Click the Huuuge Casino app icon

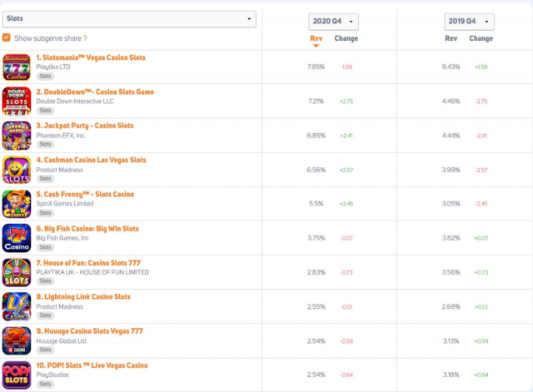point(17,340)
